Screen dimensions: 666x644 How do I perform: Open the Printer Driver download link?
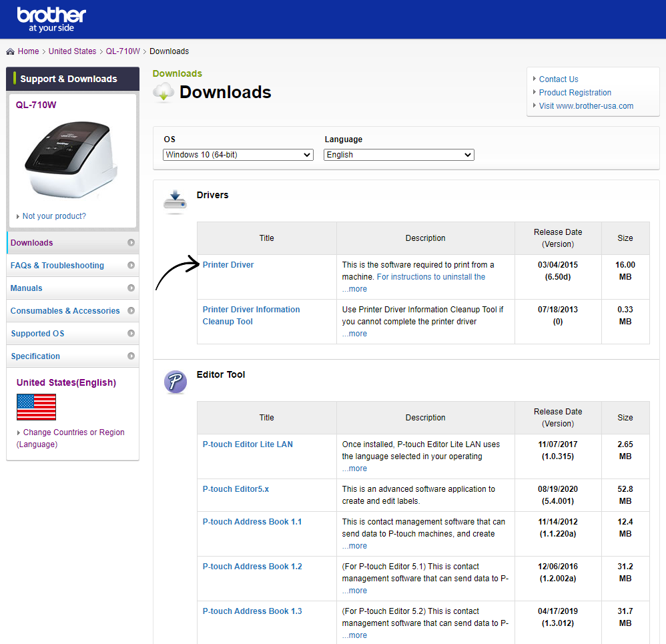click(x=228, y=265)
